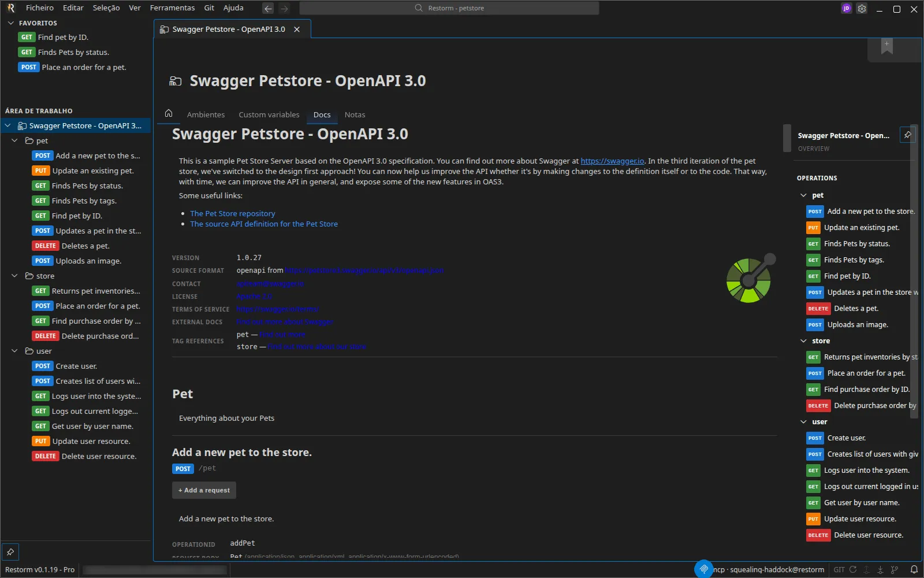Viewport: 924px width, 578px height.
Task: Click DELETE badge next to 'Deletes a pet.' in sidebar
Action: 46,246
